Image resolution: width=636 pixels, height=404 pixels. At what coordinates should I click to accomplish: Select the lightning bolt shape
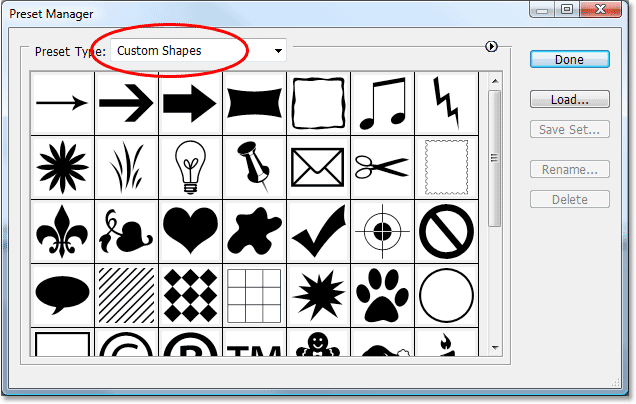coord(446,102)
